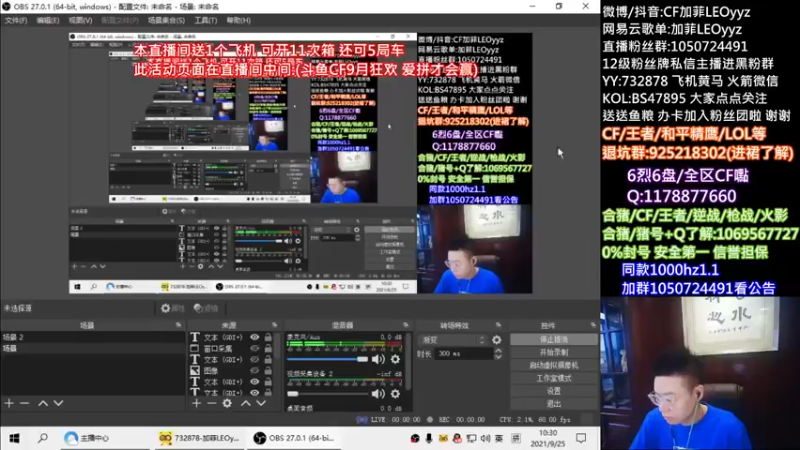Open Windows notification center icon
The width and height of the screenshot is (800, 450).
[581, 438]
